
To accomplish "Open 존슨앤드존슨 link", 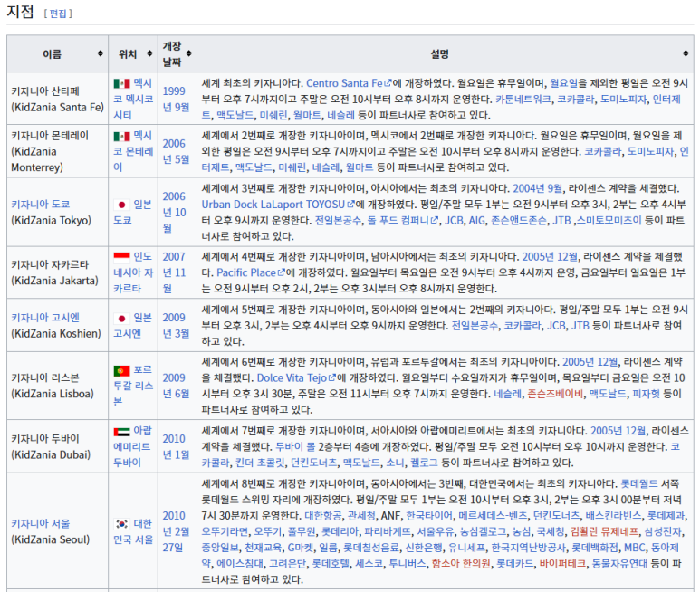I will (519, 220).
